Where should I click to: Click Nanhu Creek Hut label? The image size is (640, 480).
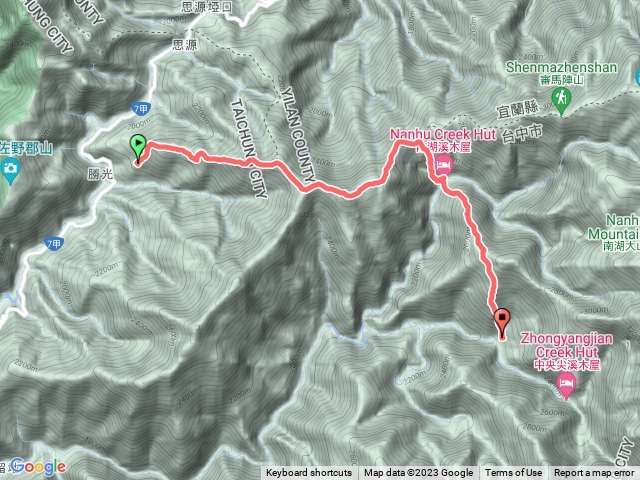coord(443,134)
